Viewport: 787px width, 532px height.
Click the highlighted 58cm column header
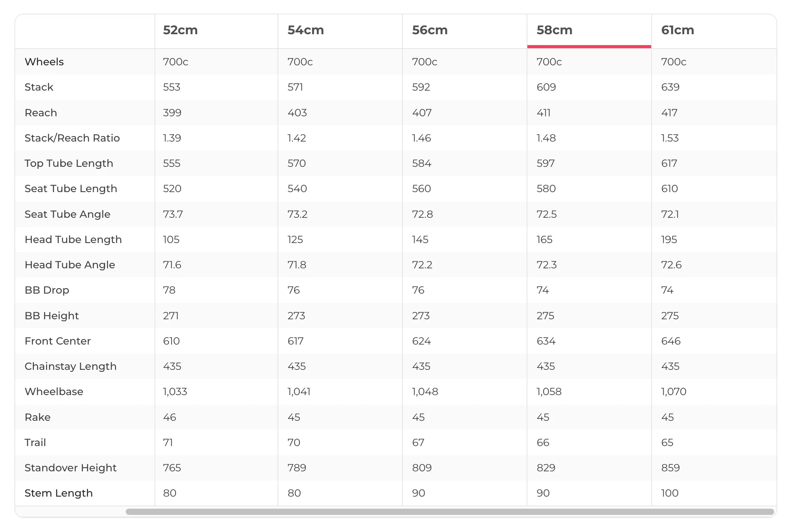554,30
